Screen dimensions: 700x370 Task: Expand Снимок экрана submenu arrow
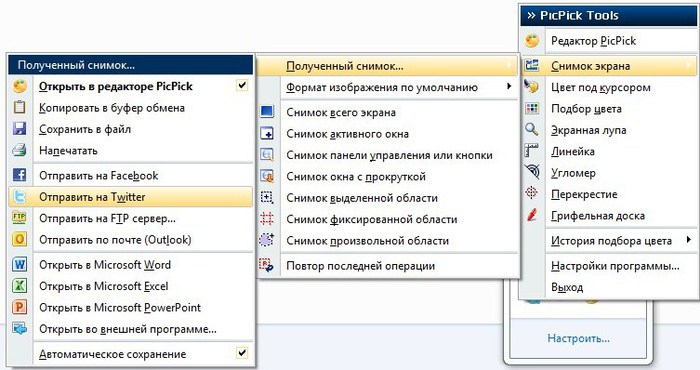click(689, 66)
